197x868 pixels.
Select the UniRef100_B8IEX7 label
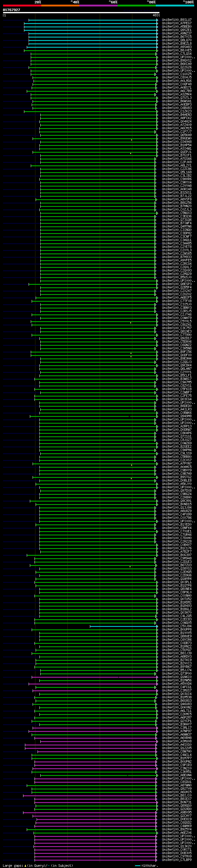tap(176, 799)
